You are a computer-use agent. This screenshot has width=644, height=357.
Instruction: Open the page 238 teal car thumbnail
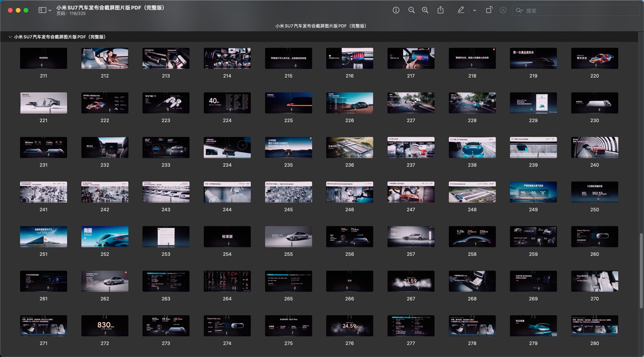(472, 147)
